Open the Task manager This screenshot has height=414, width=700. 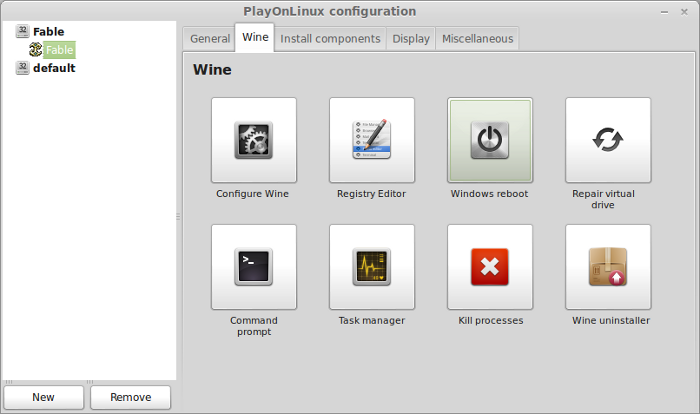372,267
